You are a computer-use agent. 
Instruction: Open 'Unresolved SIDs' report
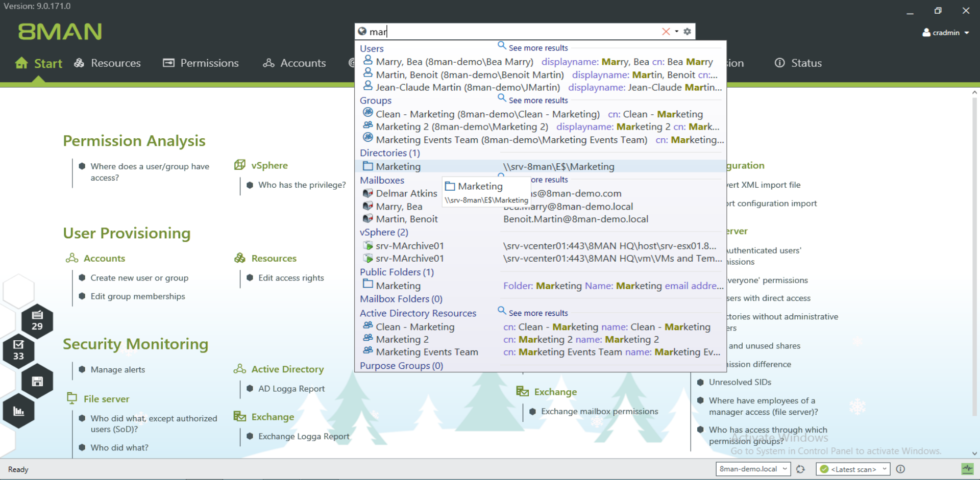[740, 382]
